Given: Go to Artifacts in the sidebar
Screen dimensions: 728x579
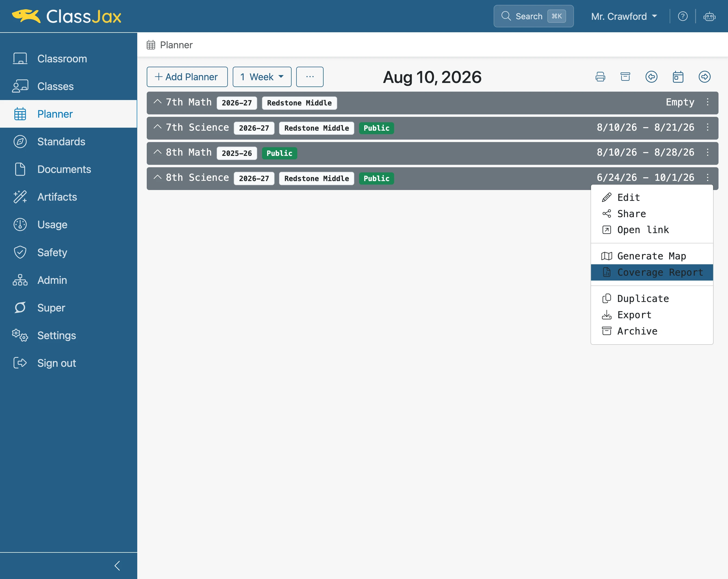Looking at the screenshot, I should point(69,197).
